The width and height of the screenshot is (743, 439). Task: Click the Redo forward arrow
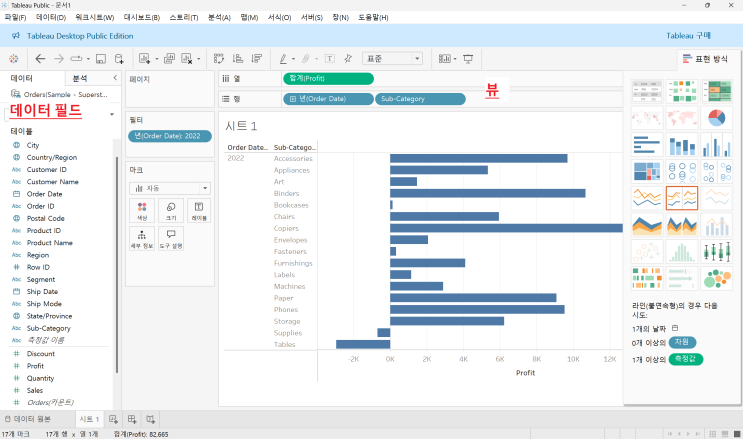[59, 59]
